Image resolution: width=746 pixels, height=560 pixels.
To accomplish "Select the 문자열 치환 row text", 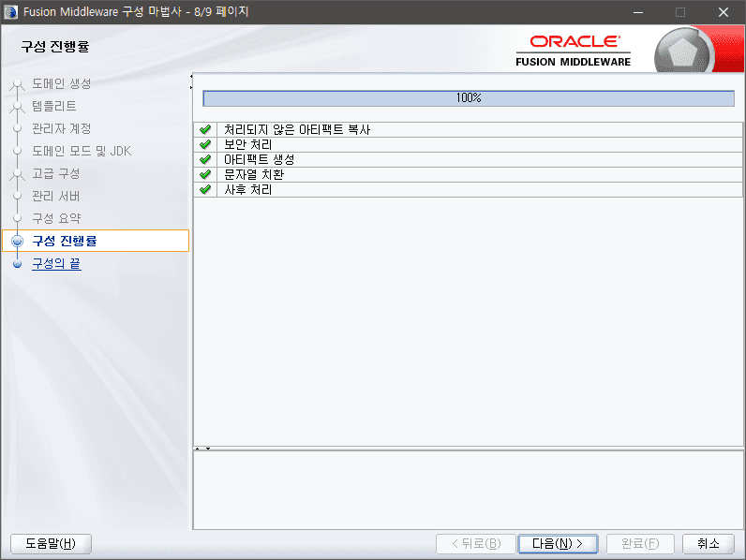I will pyautogui.click(x=254, y=174).
